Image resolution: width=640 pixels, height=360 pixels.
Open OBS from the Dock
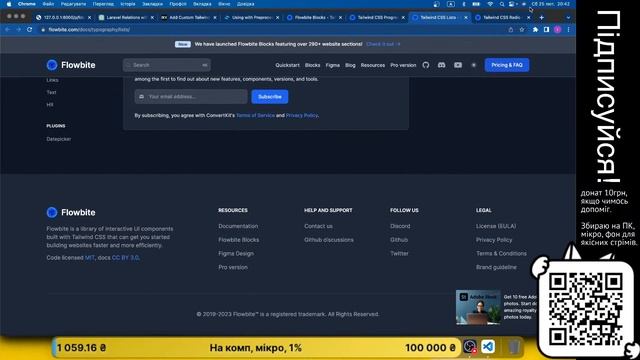pyautogui.click(x=470, y=347)
